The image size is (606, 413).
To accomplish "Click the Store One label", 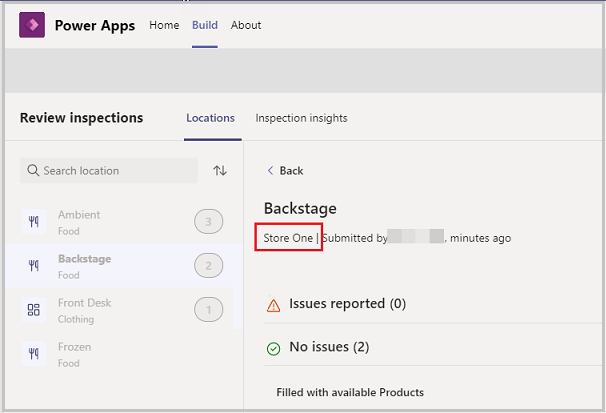I will pyautogui.click(x=288, y=238).
